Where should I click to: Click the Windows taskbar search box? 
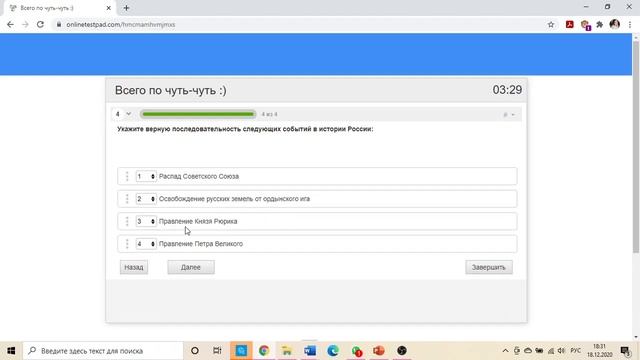pos(103,351)
